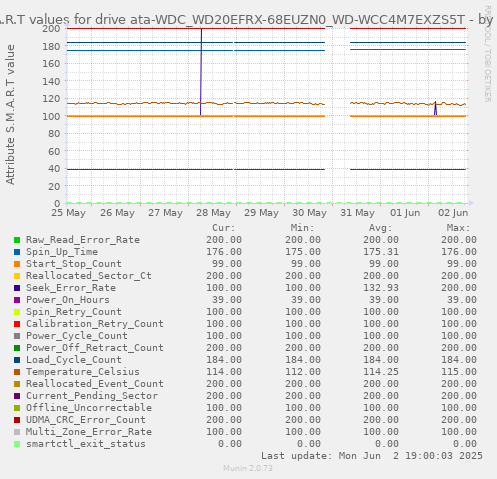Image resolution: width=497 pixels, height=479 pixels.
Task: Click the 28 May x-axis label
Action: tap(213, 213)
